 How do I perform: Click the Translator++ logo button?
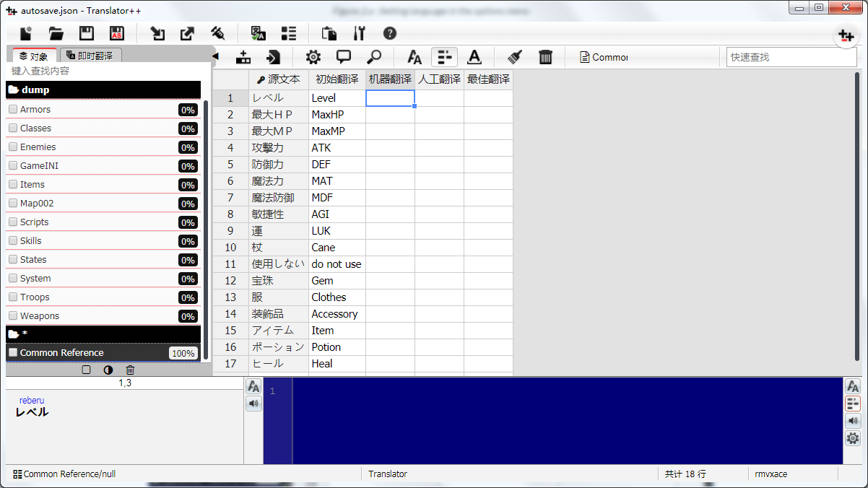[x=846, y=35]
